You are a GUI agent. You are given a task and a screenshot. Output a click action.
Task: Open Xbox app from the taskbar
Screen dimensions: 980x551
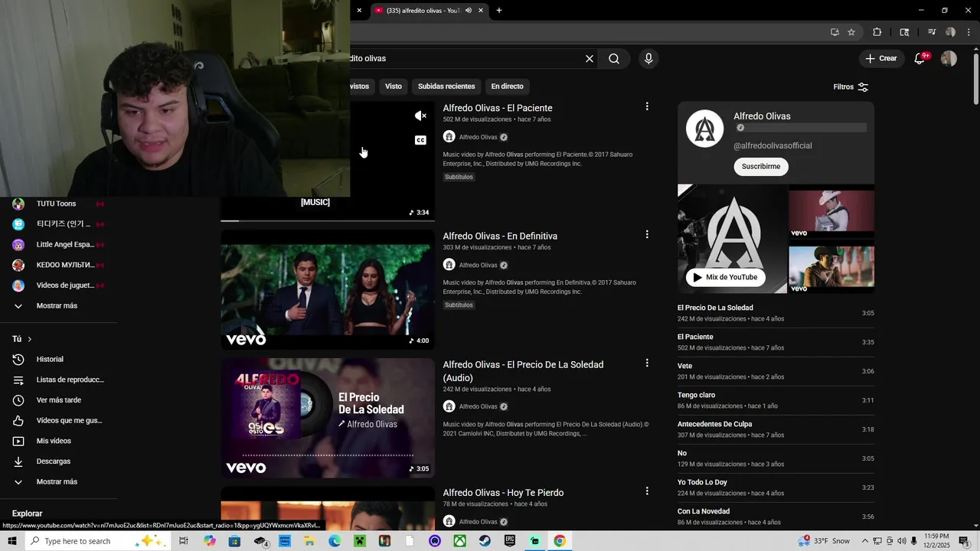click(x=459, y=541)
